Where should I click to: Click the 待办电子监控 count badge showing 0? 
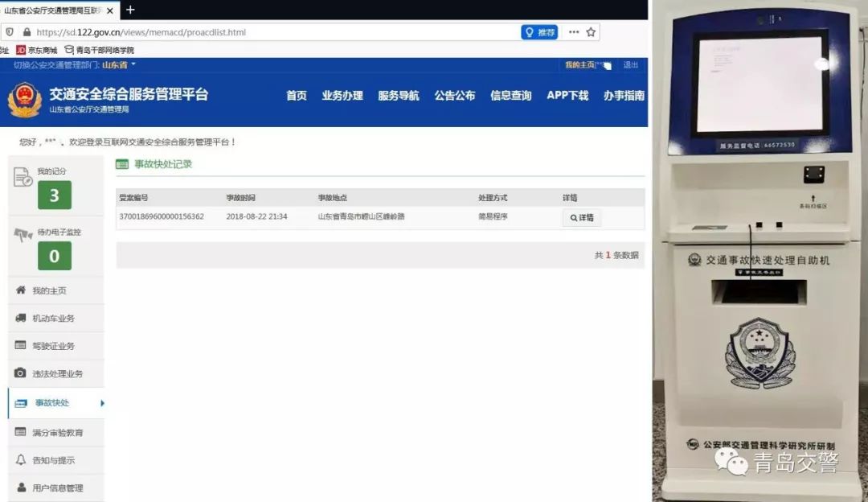(x=54, y=256)
